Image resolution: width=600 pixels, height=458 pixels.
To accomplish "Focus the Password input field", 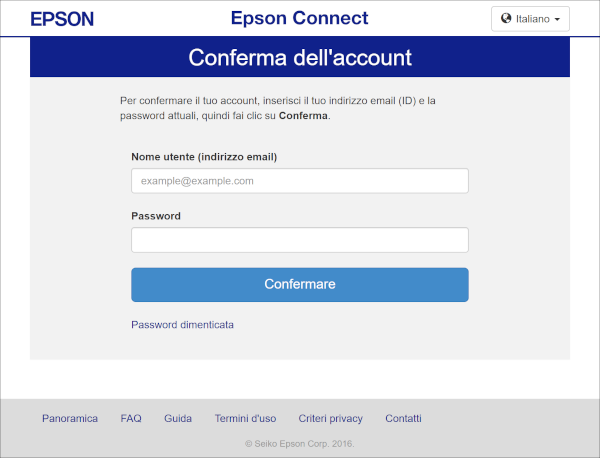I will pos(299,240).
